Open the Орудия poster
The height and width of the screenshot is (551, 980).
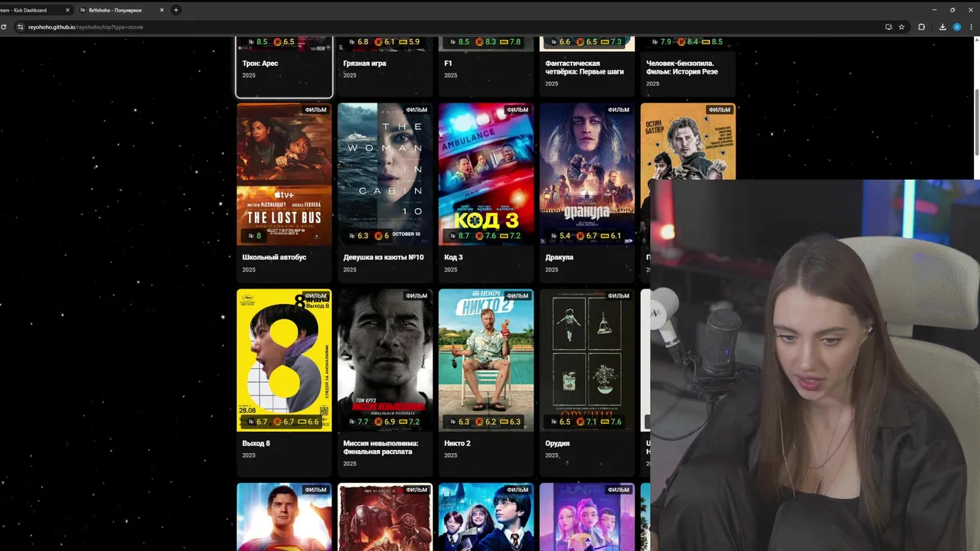click(587, 360)
